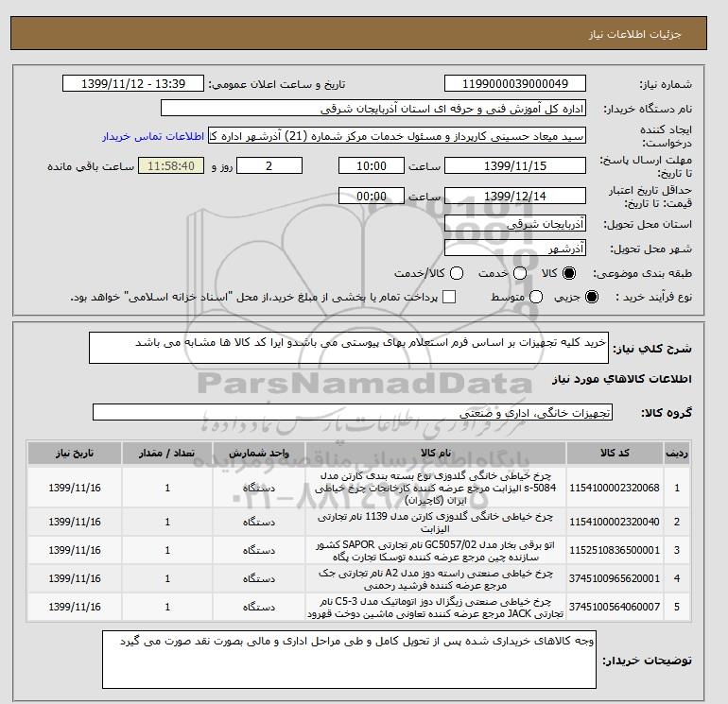Image resolution: width=728 pixels, height=704 pixels.
Task: Click need date 1399/11/16 in row 1
Action: click(75, 488)
